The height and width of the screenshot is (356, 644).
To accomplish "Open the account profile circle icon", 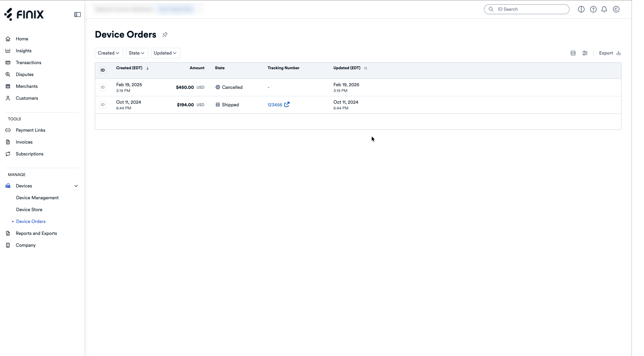I will [x=616, y=9].
